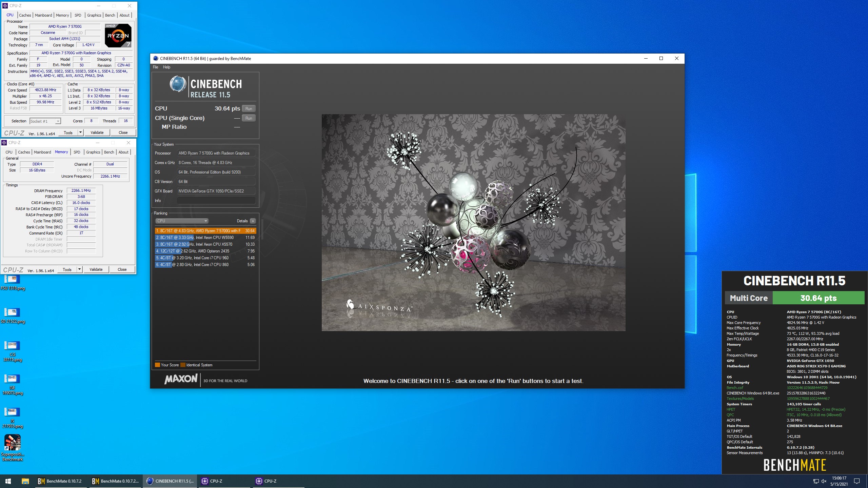Screen dimensions: 868x488
Task: Select ranking row Intel Xeon CPU X5570
Action: pyautogui.click(x=205, y=244)
